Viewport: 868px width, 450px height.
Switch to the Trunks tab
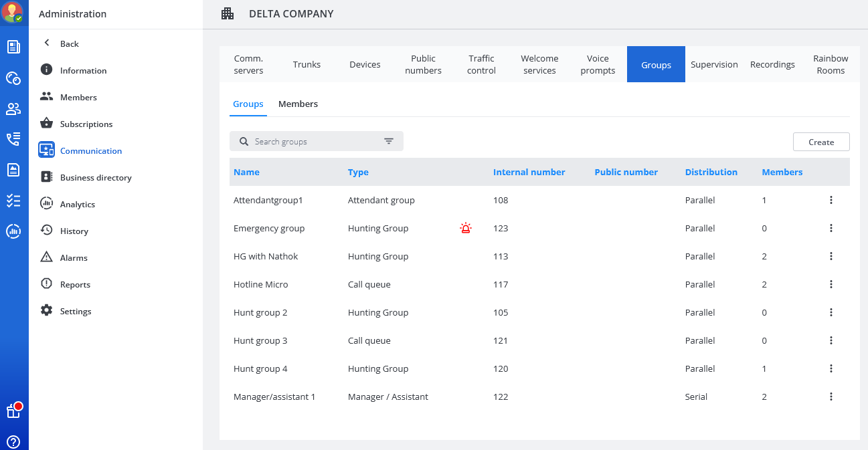click(307, 64)
